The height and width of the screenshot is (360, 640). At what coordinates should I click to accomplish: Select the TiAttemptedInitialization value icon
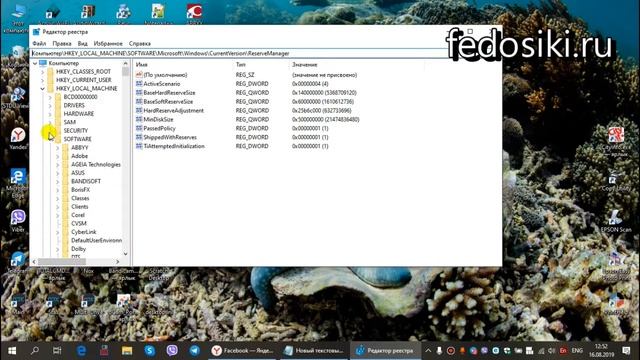click(139, 146)
